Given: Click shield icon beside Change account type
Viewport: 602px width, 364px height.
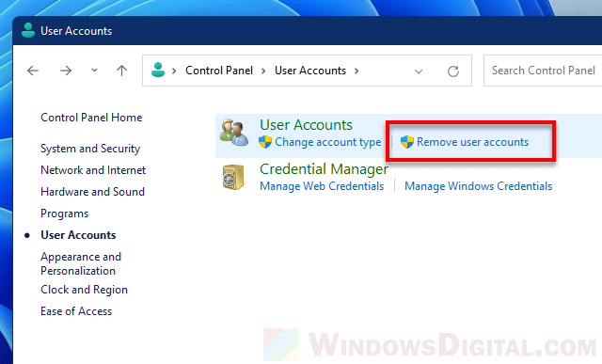Looking at the screenshot, I should click(x=265, y=142).
